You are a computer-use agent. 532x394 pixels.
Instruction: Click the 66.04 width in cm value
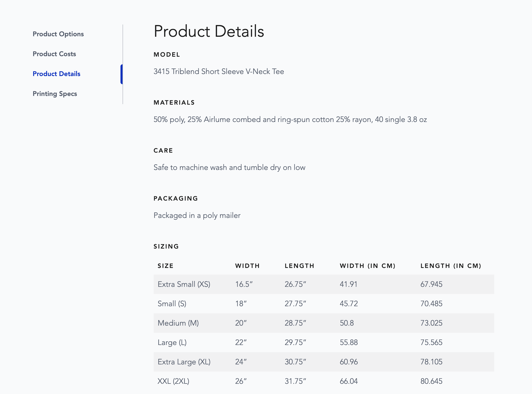(x=349, y=381)
